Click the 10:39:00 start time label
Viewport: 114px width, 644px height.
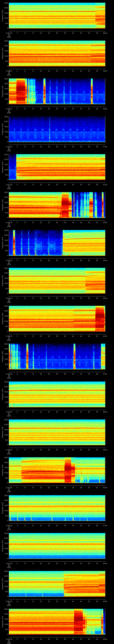pyautogui.click(x=9, y=109)
